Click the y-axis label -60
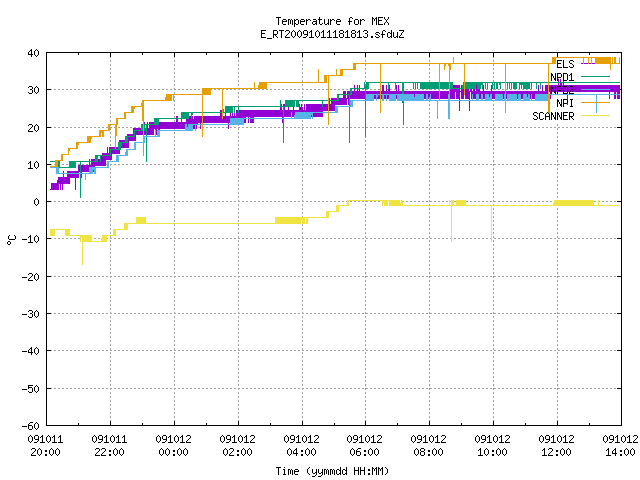This screenshot has width=640, height=480. 31,426
